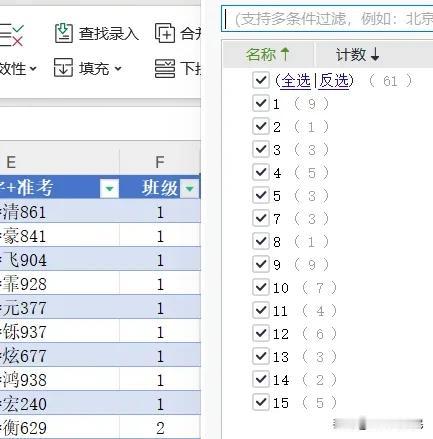Select cell containing 元377
This screenshot has width=433, height=439.
tap(60, 308)
